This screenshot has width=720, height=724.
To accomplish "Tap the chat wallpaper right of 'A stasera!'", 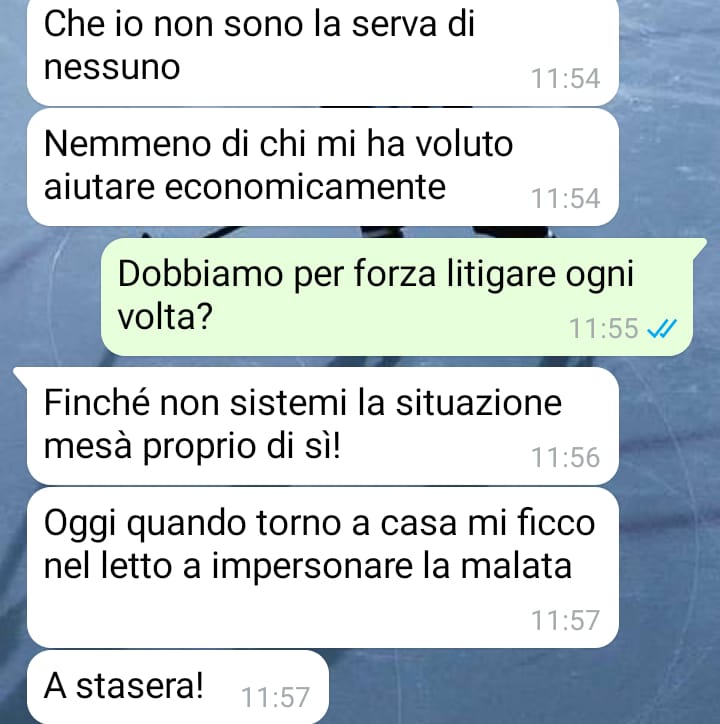I will pyautogui.click(x=522, y=688).
